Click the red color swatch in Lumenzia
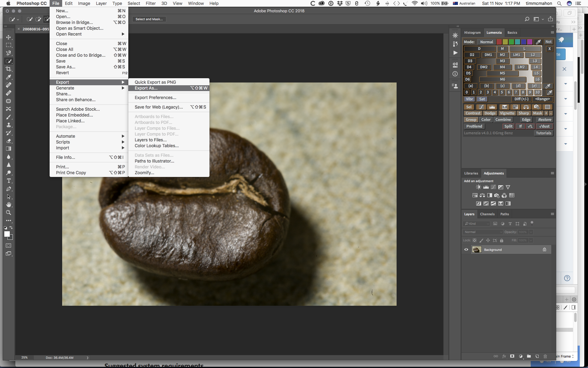This screenshot has height=368, width=588. (499, 42)
